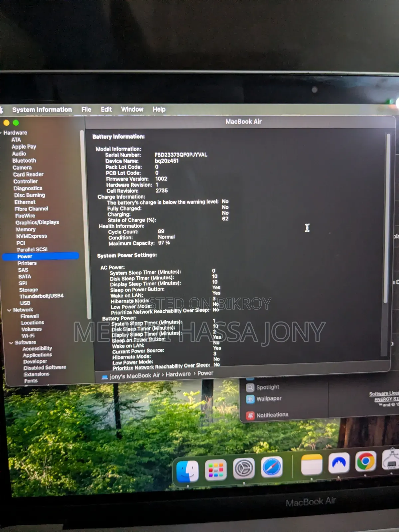Select Graphics/Displays in the sidebar

(37, 222)
